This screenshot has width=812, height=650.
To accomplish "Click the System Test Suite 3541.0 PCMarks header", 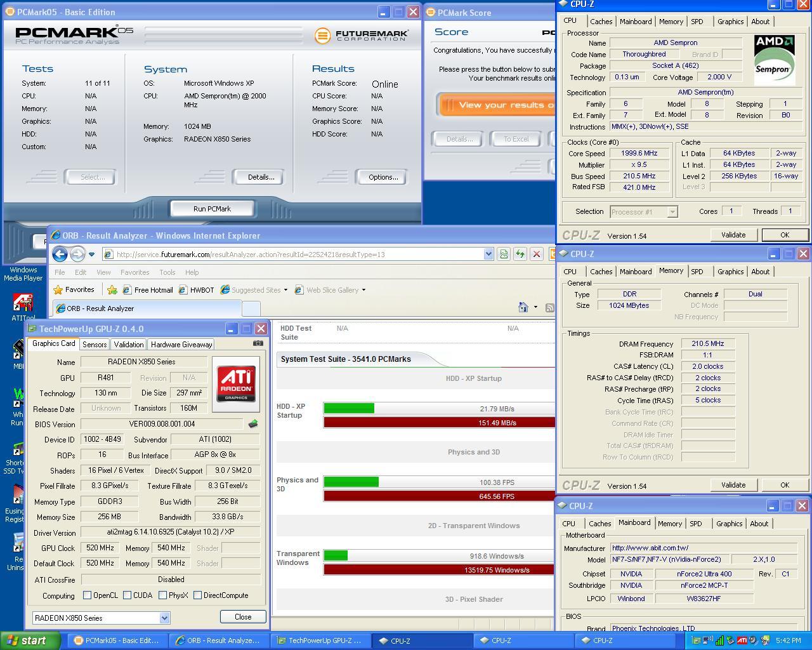I will pos(346,359).
